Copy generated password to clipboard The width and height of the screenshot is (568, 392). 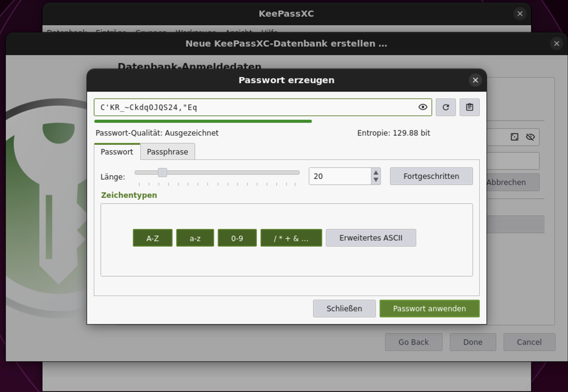[x=469, y=107]
